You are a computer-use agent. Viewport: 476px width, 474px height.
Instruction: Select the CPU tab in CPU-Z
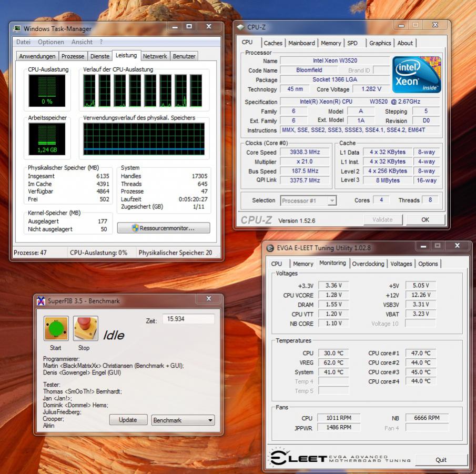[247, 42]
